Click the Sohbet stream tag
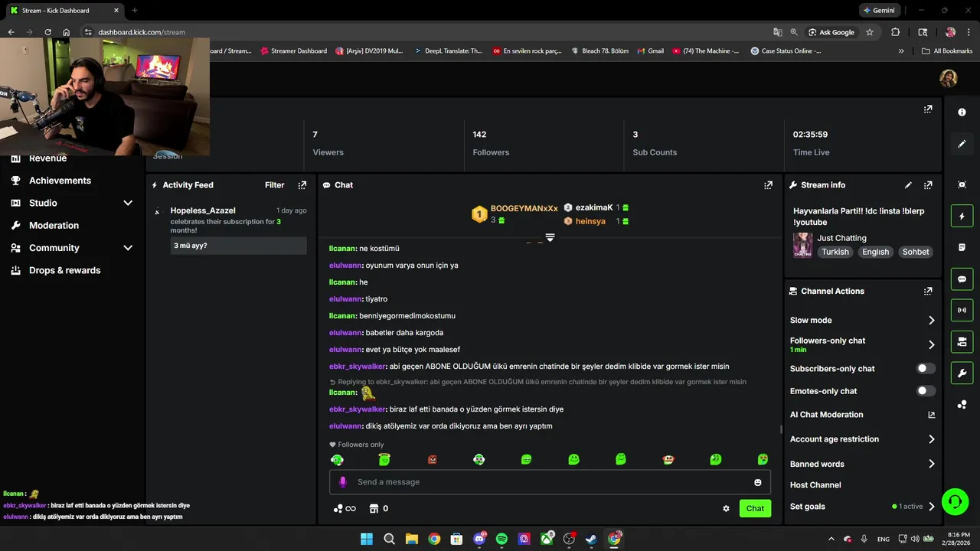 915,252
